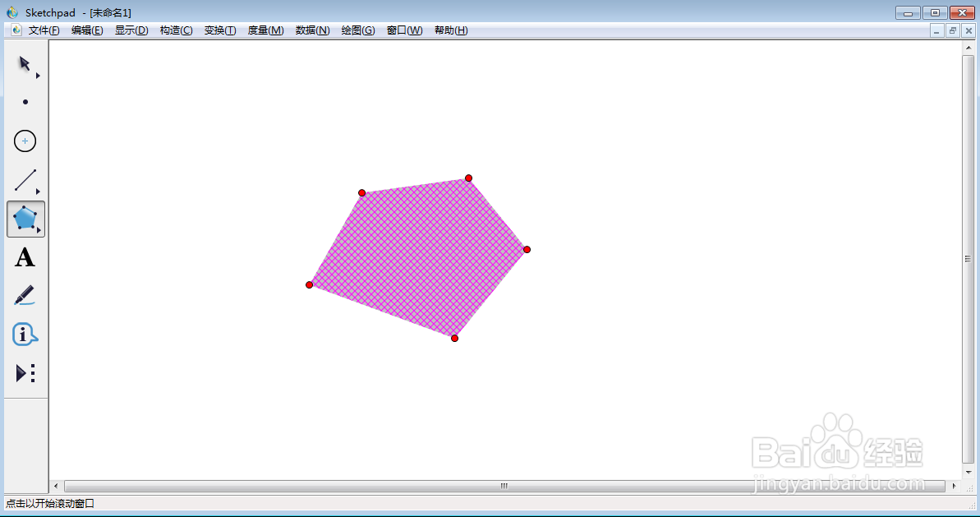Viewport: 980px width, 517px height.
Task: Click the top vertex of the pentagon
Action: coord(469,178)
